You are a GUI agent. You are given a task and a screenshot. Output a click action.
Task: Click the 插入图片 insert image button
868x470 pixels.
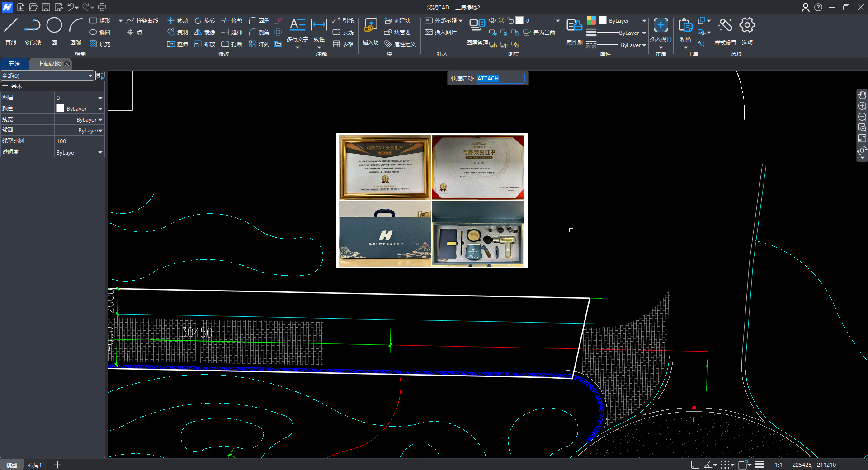tap(441, 33)
